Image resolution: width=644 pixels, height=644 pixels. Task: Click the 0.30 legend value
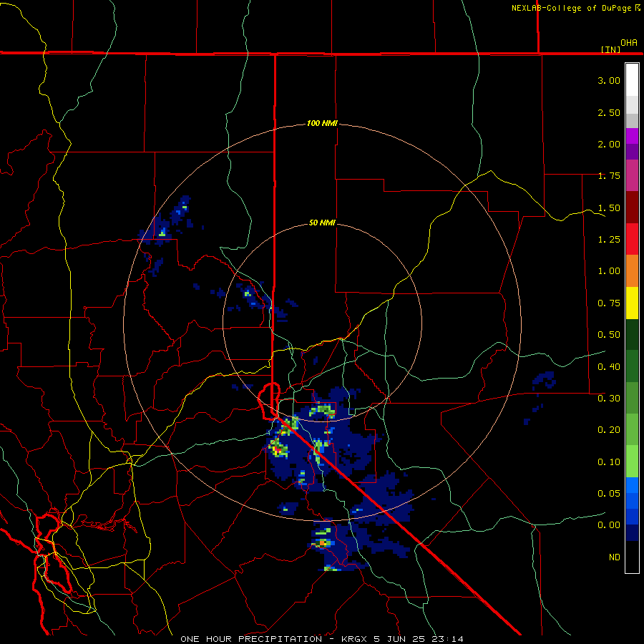pos(609,398)
